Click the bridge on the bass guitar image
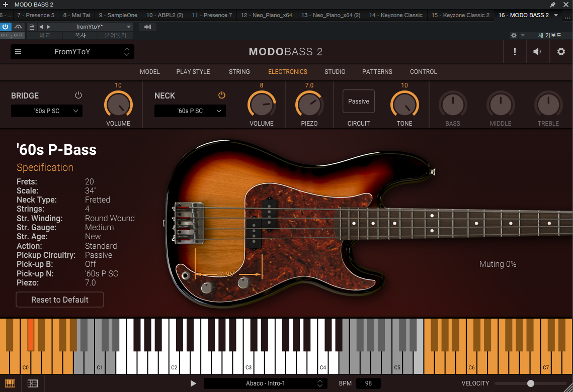The height and width of the screenshot is (392, 573). [x=188, y=223]
